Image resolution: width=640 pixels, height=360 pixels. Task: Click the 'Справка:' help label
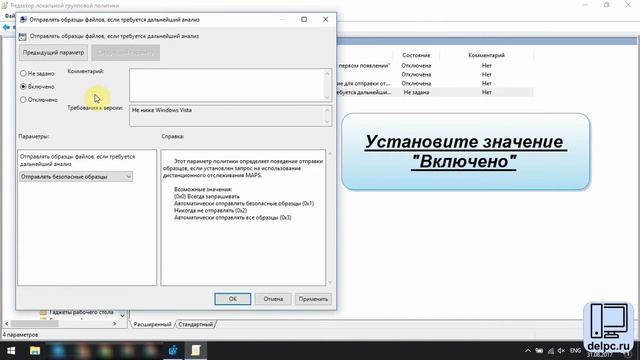click(172, 136)
